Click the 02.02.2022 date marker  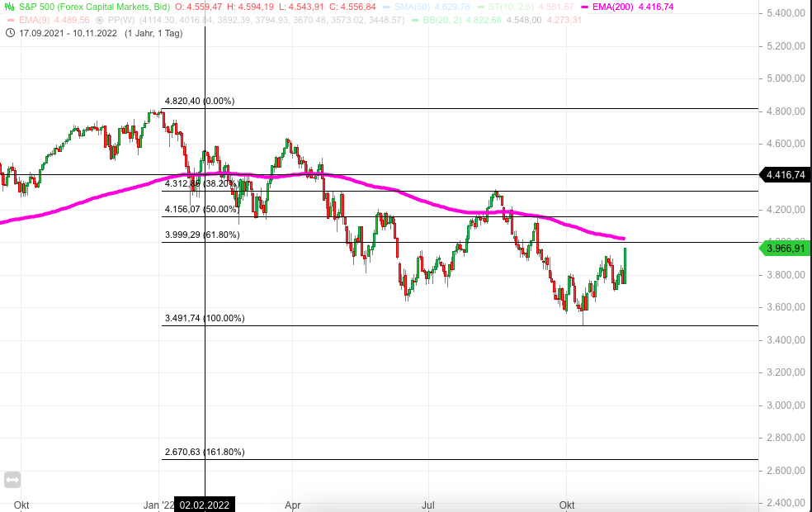204,505
